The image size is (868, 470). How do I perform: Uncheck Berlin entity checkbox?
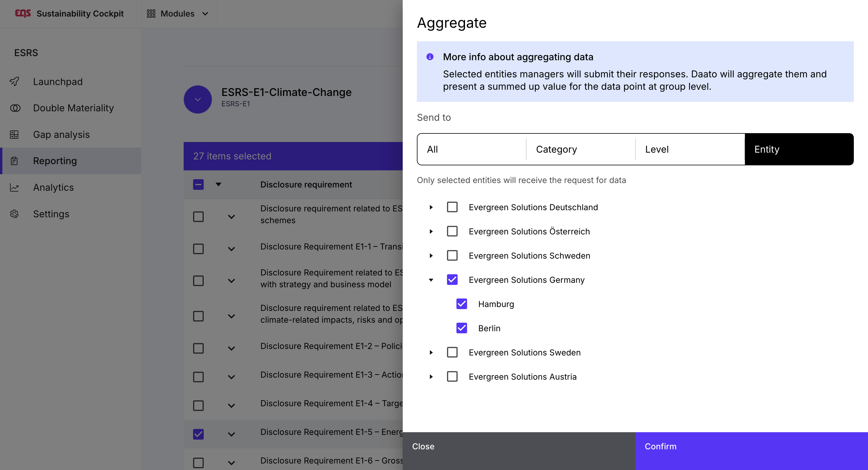[461, 328]
